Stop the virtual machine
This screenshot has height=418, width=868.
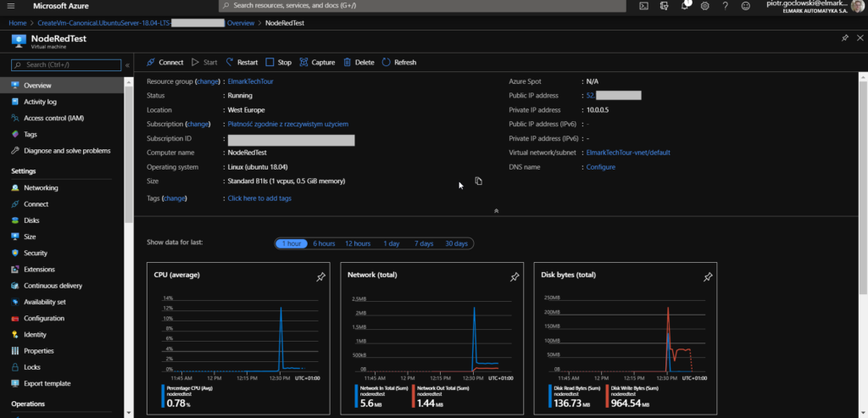point(278,63)
